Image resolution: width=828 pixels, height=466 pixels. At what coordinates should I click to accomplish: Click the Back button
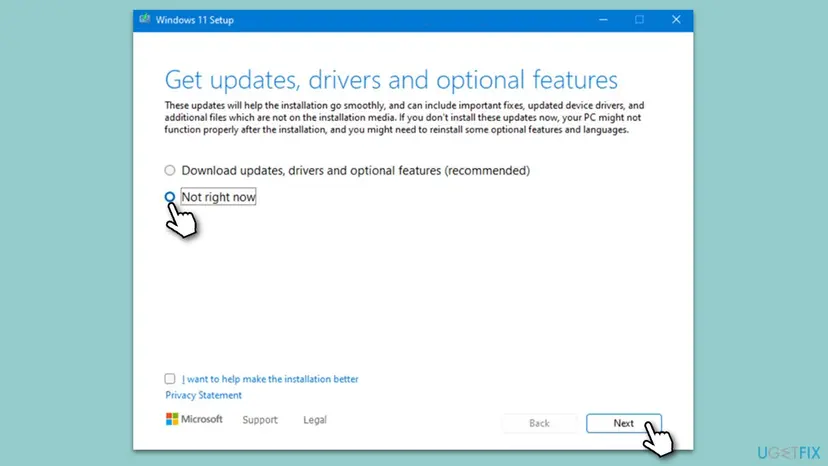click(539, 423)
